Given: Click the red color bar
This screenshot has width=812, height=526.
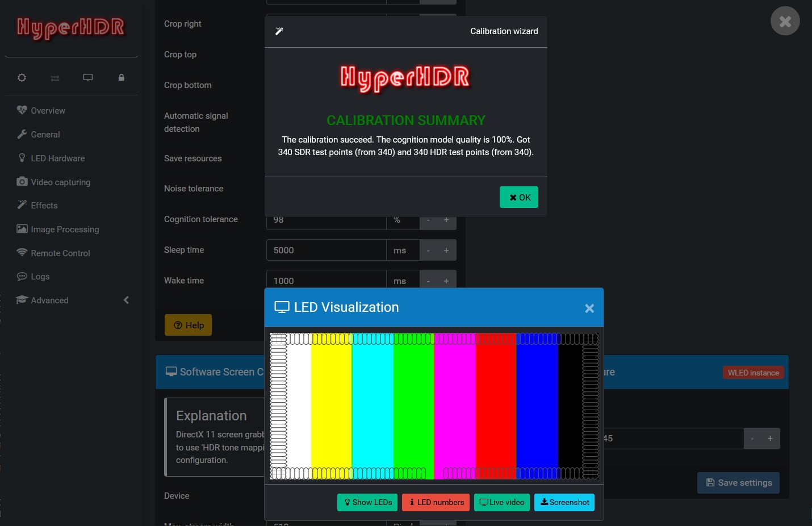Looking at the screenshot, I should coord(496,406).
